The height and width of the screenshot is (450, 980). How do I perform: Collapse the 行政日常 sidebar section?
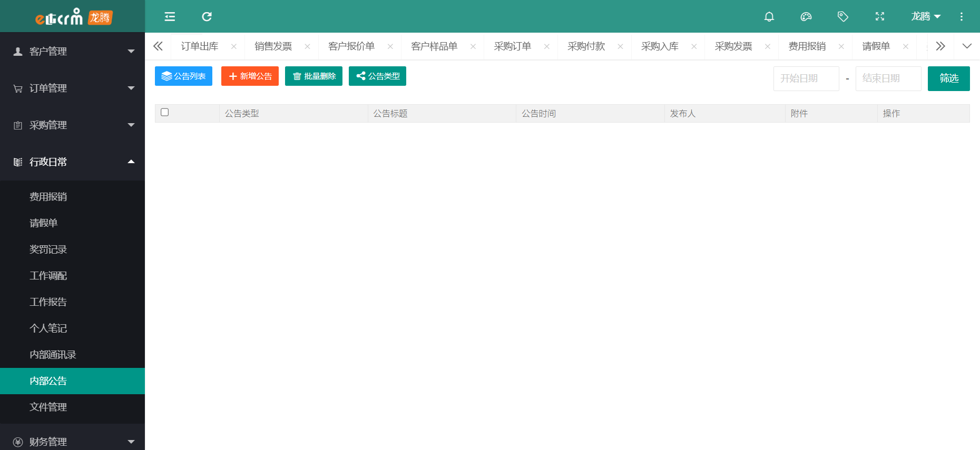pyautogui.click(x=72, y=162)
